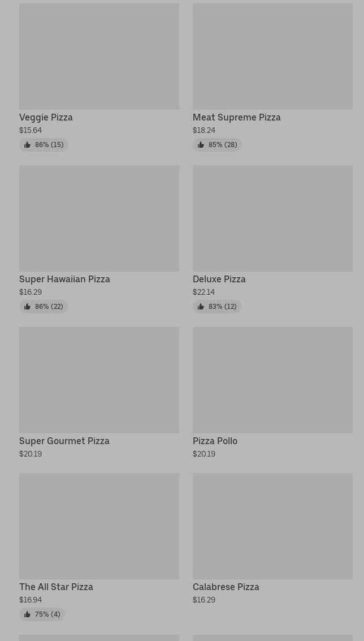Click the 86% (22) rating badge
This screenshot has height=641, width=364.
44,307
